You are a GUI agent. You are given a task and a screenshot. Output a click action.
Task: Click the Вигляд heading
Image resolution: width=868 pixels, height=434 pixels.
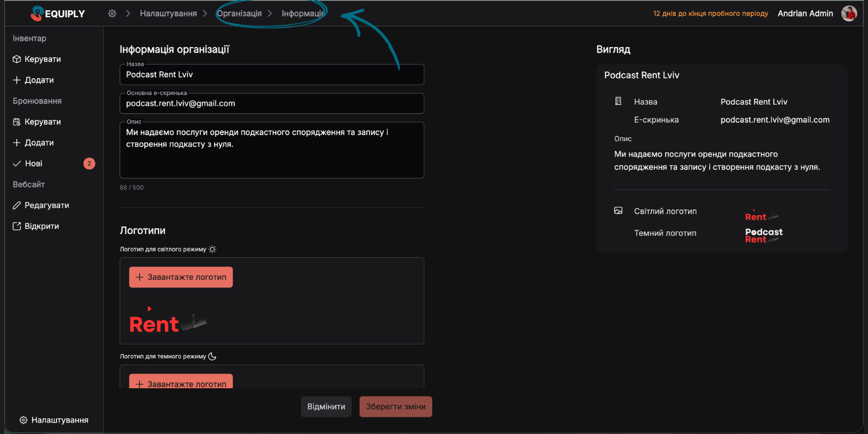click(614, 49)
